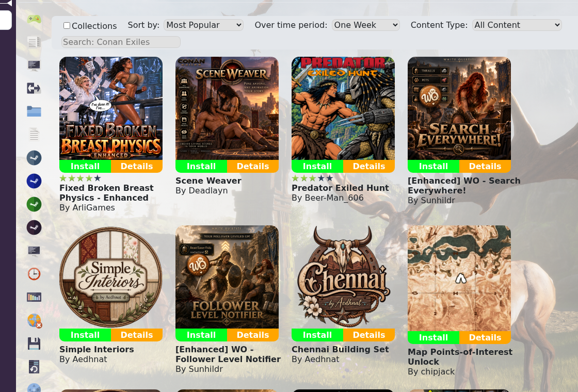Select the grey-blue Steam icon
The image size is (578, 392).
[x=34, y=158]
